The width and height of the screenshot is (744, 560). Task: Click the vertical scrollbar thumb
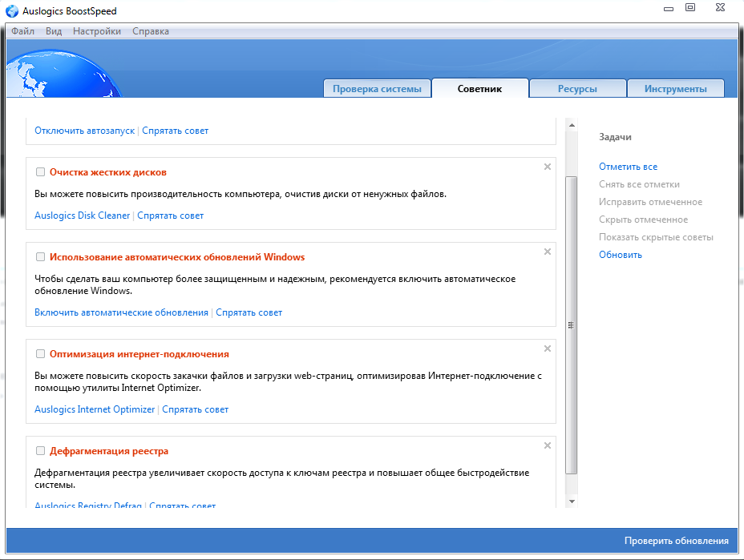572,325
